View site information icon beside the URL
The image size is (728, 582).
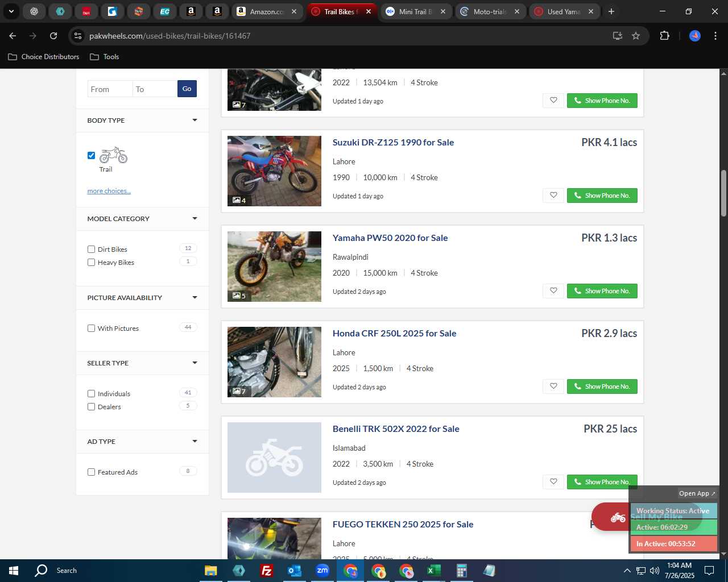click(x=78, y=36)
